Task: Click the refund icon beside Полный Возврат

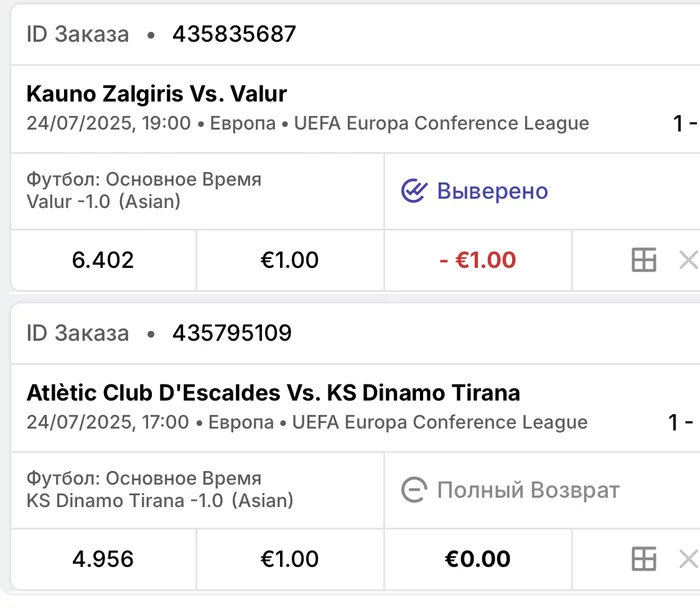Action: tap(414, 490)
